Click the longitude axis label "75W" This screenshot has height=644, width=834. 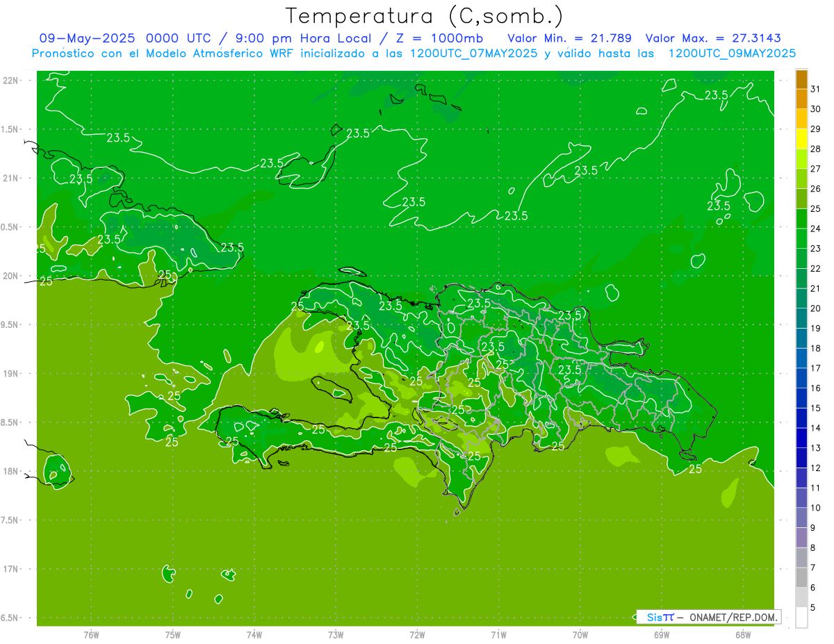pos(173,634)
